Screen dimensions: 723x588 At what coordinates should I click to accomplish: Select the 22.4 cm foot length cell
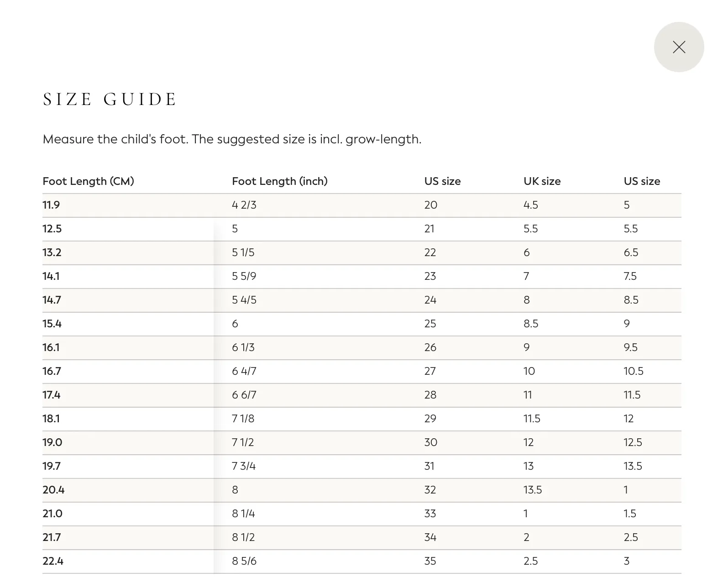(53, 561)
